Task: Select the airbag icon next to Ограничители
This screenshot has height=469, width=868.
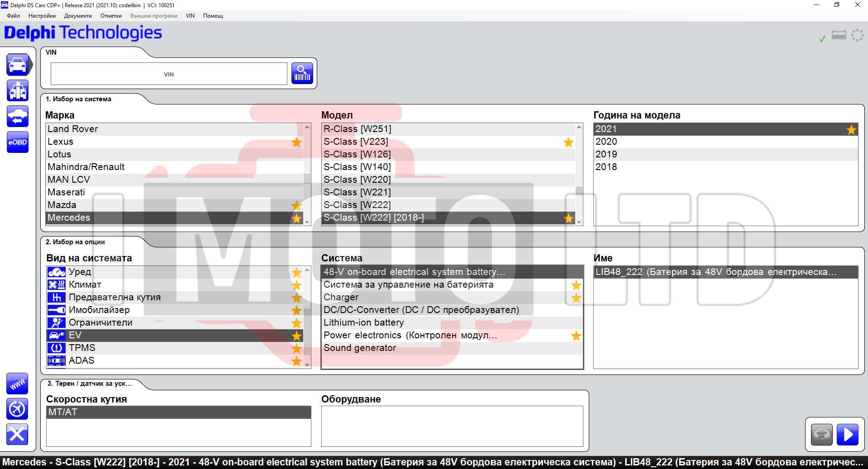Action: (x=57, y=323)
